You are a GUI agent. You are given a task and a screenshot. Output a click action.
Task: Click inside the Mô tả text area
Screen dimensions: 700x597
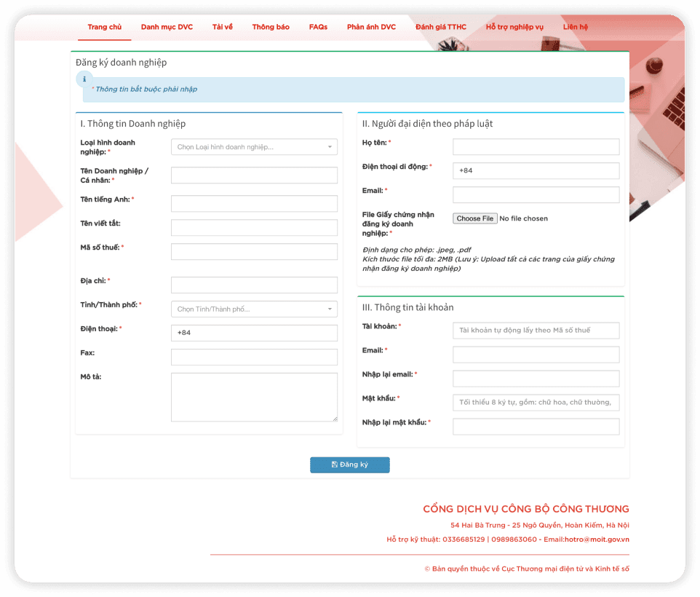pyautogui.click(x=253, y=397)
